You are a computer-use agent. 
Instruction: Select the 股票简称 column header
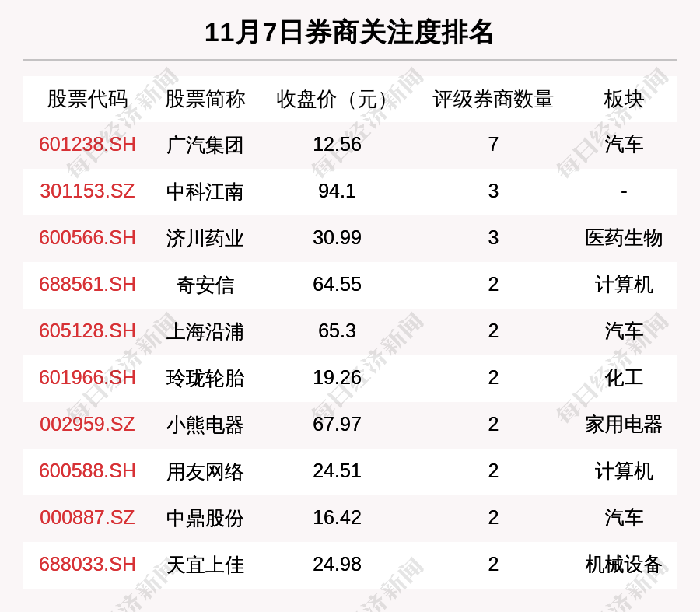pos(205,99)
